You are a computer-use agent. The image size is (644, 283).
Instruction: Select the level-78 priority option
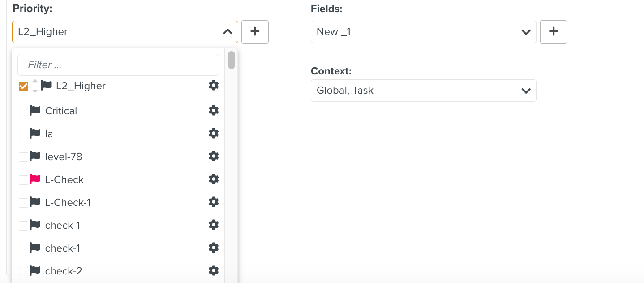pos(64,157)
